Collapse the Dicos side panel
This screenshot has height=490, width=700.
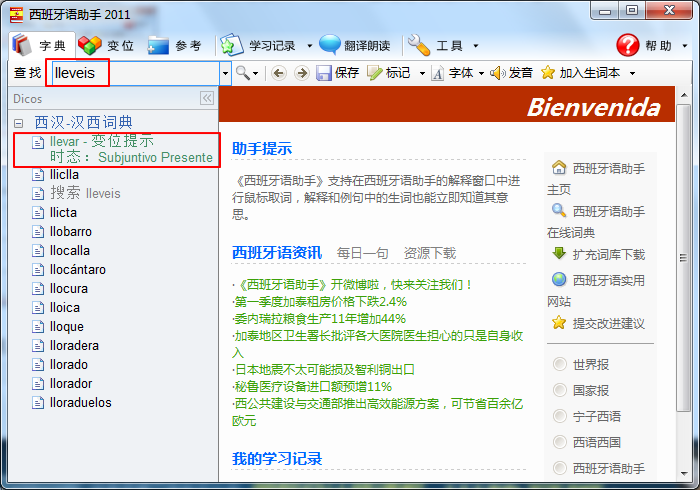tap(207, 98)
